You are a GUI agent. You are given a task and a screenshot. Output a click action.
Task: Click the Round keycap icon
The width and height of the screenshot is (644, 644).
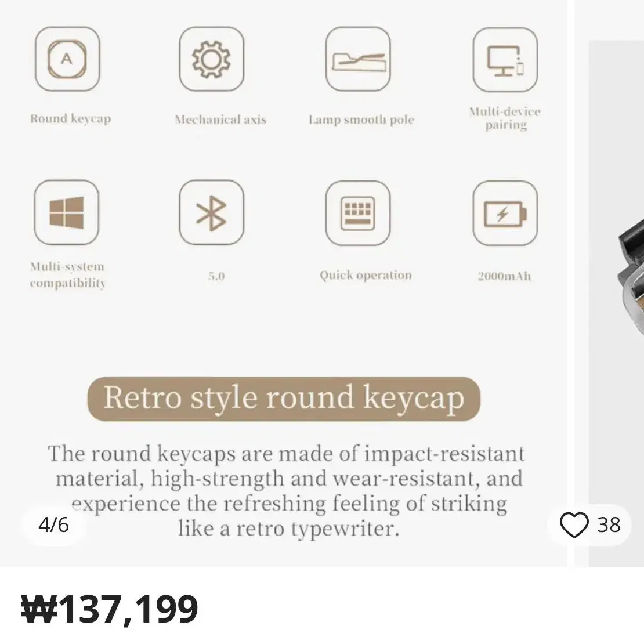67,59
